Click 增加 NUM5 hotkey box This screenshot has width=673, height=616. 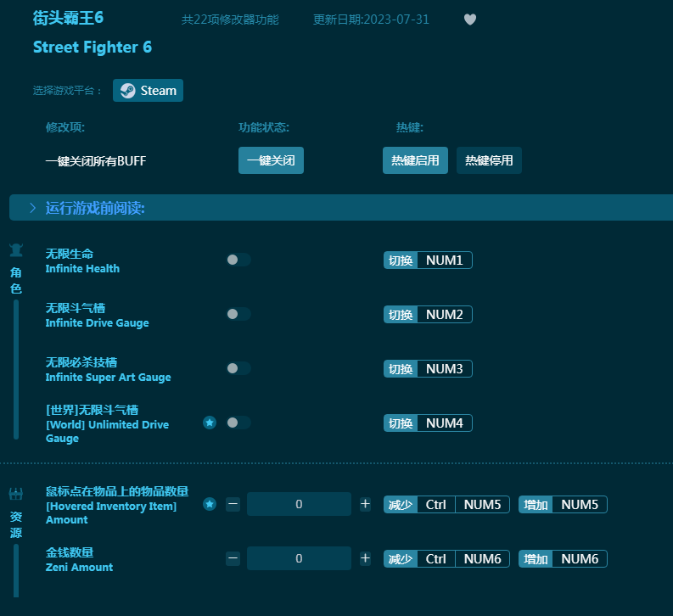563,505
